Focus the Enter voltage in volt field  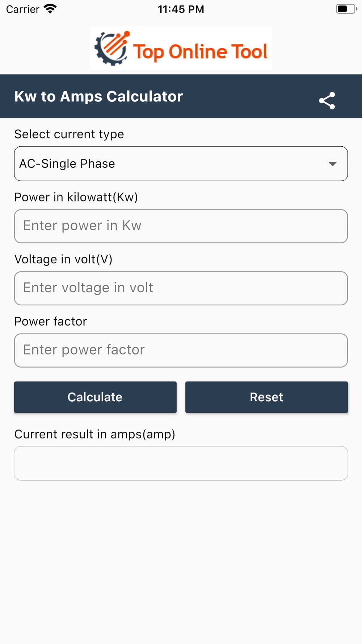181,288
